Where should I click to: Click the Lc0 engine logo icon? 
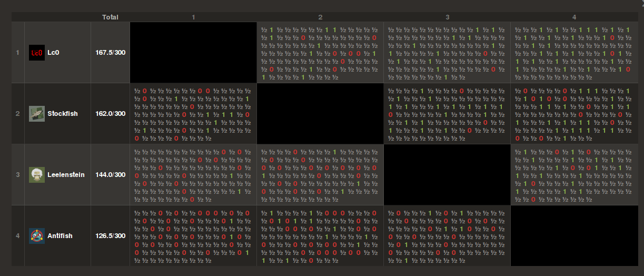click(36, 52)
